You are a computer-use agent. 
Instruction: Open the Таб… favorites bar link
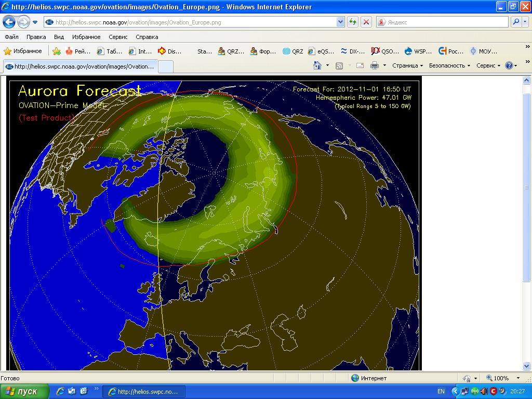tap(110, 51)
